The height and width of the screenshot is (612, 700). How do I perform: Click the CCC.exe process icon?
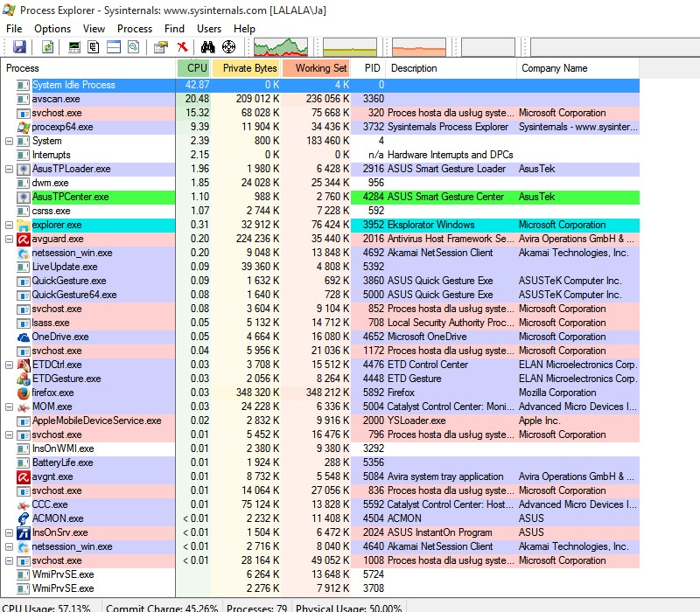pyautogui.click(x=24, y=505)
